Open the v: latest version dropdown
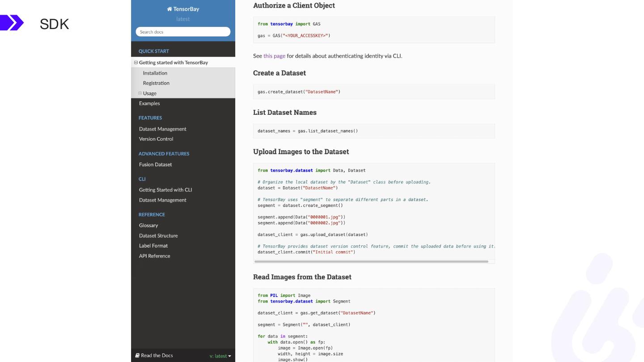Viewport: 644px width, 362px height. 220,356
